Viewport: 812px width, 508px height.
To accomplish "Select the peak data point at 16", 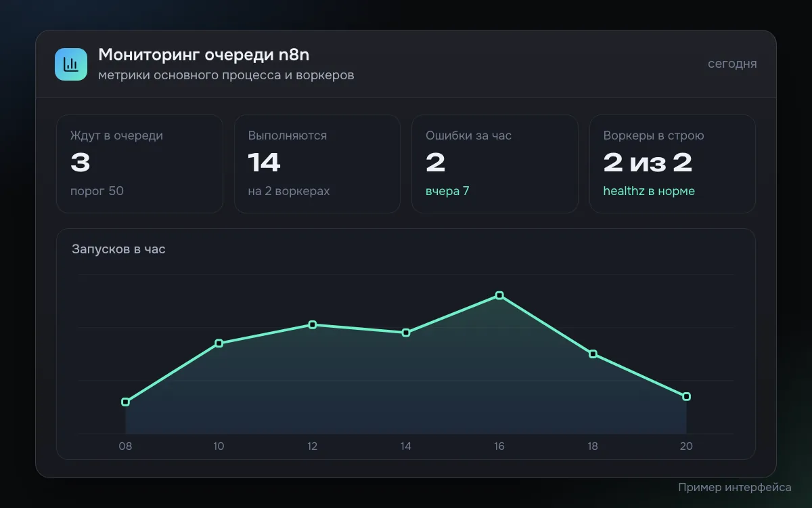I will (x=499, y=295).
